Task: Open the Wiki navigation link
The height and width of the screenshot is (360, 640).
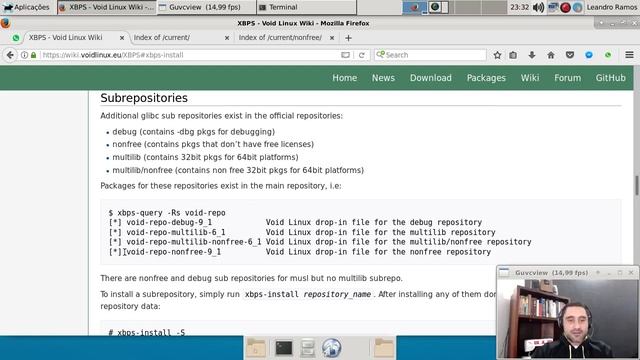Action: [x=530, y=78]
